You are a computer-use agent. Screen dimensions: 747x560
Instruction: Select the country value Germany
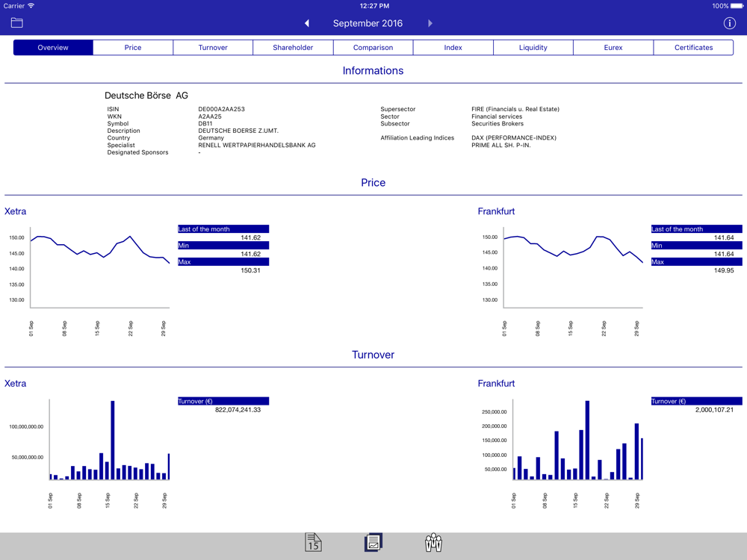tap(211, 137)
